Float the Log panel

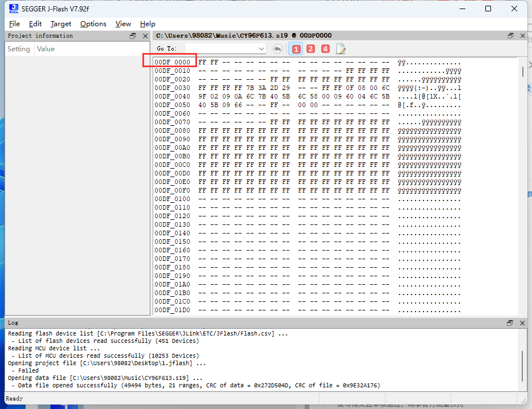pos(510,323)
